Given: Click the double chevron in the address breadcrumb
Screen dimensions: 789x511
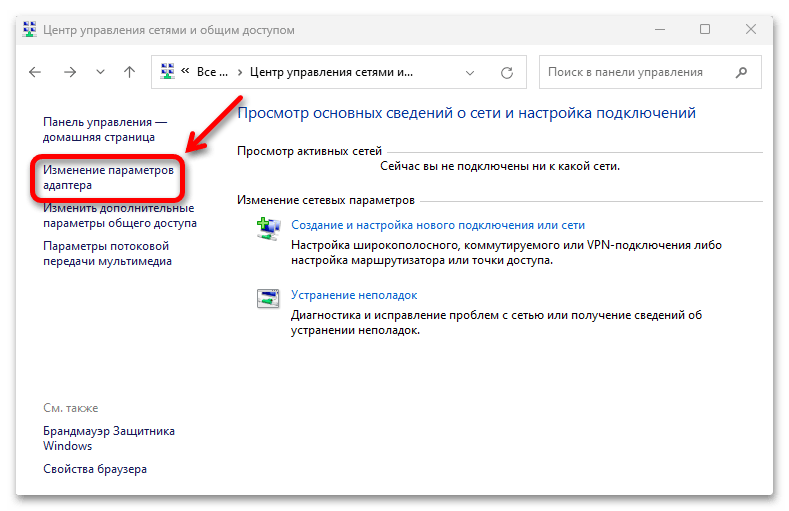Looking at the screenshot, I should point(185,71).
